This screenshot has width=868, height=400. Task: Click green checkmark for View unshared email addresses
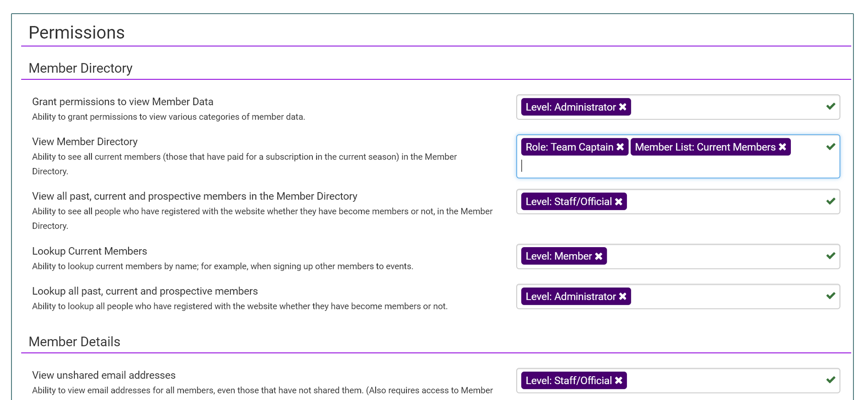tap(831, 380)
